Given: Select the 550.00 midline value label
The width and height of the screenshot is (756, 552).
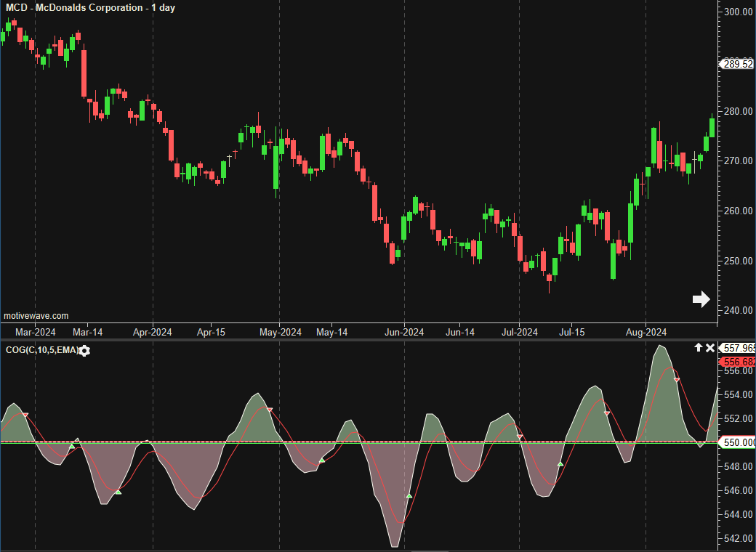Looking at the screenshot, I should pos(738,442).
